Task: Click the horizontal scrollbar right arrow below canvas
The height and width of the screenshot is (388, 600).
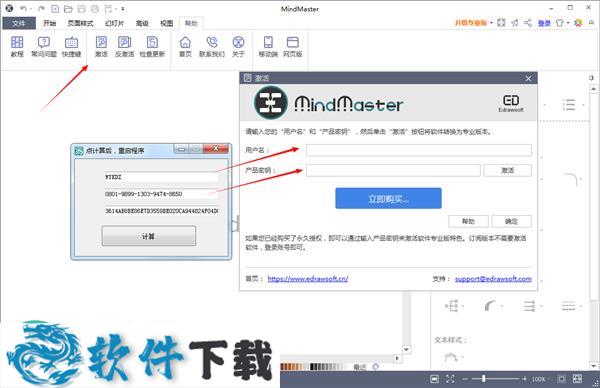Action: coord(398,359)
